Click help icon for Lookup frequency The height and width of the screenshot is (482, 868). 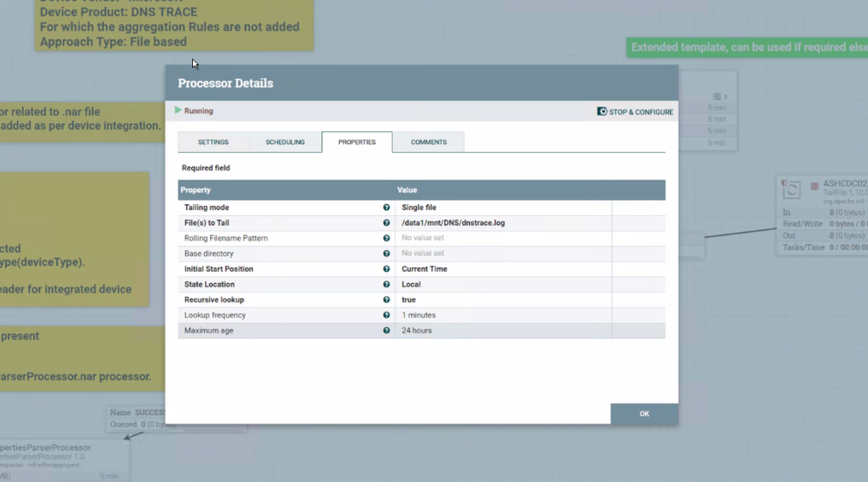click(387, 315)
